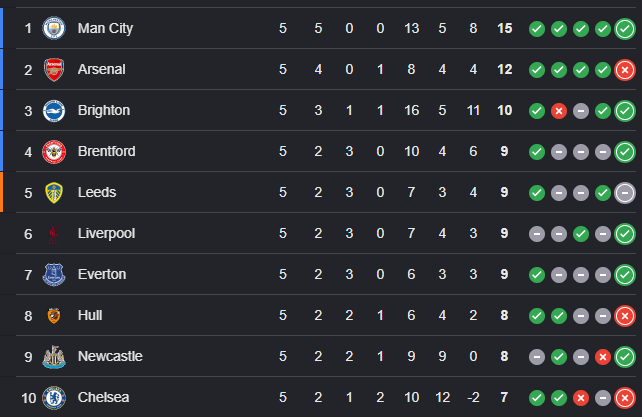Click the Newcastle club crest
Screen dimensions: 642x417
pos(54,356)
